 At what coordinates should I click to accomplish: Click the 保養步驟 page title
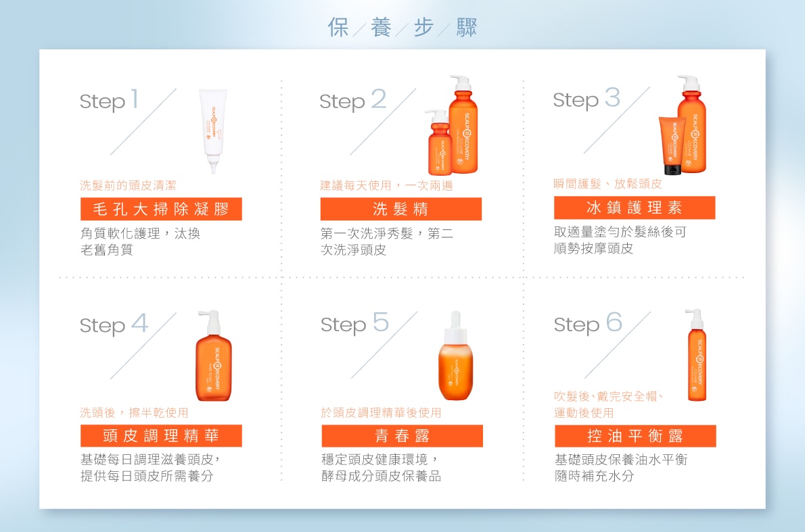click(x=402, y=26)
